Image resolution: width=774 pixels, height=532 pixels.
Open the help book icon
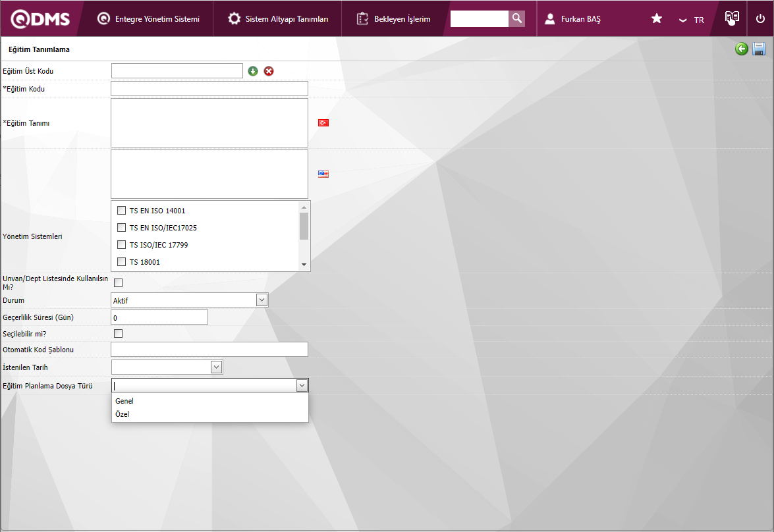pos(732,18)
